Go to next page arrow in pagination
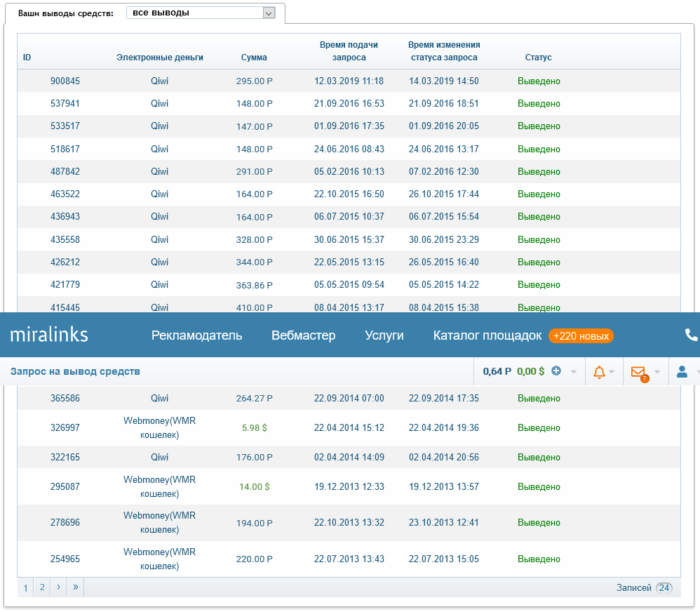 (x=59, y=587)
